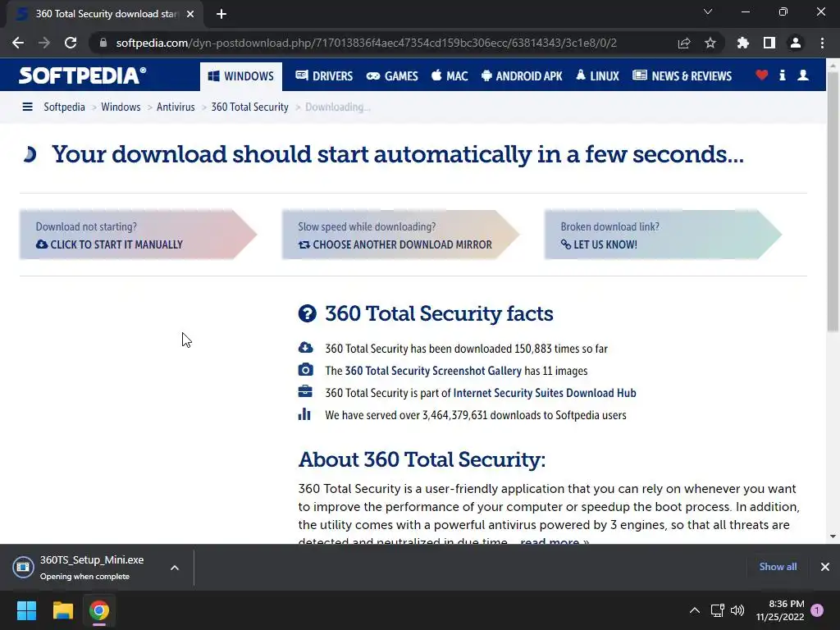840x630 pixels.
Task: Open the Chrome profile avatar
Action: [x=796, y=43]
